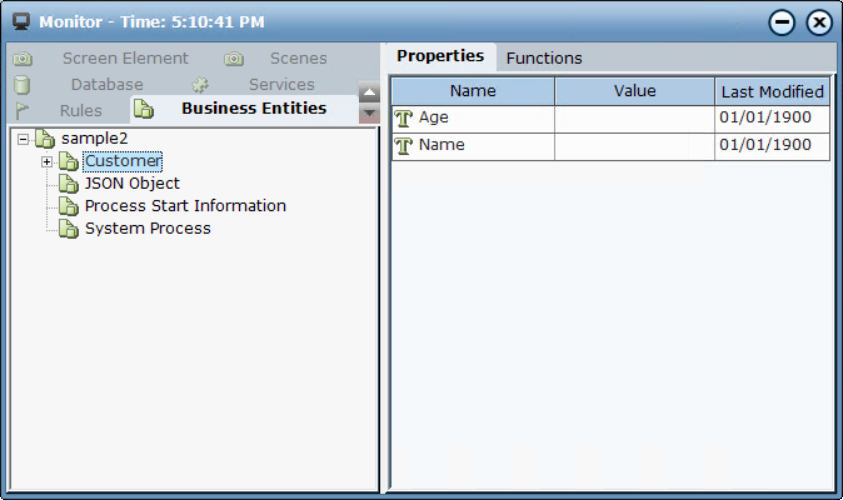Sort by the Last Modified column header
843x500 pixels.
pos(772,91)
